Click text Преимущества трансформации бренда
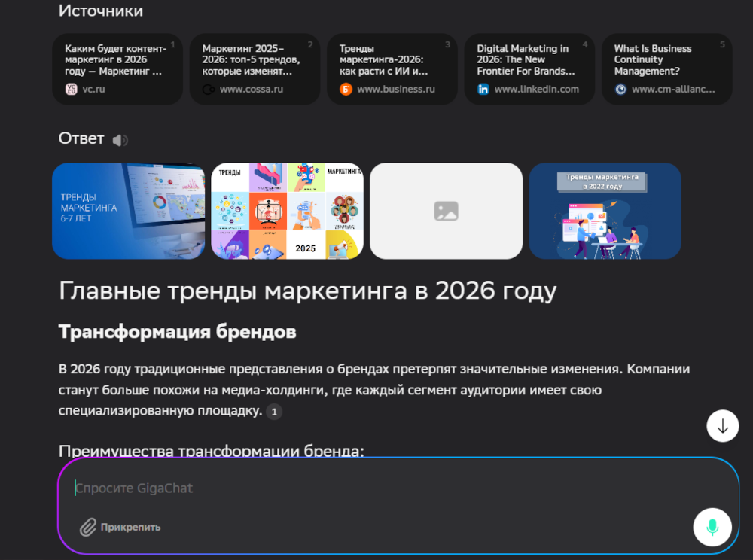 coord(212,450)
